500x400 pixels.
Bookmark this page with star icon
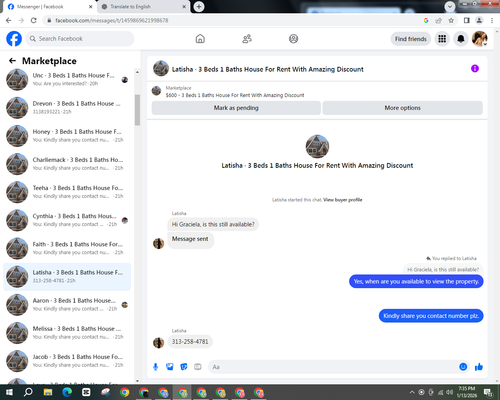point(451,20)
